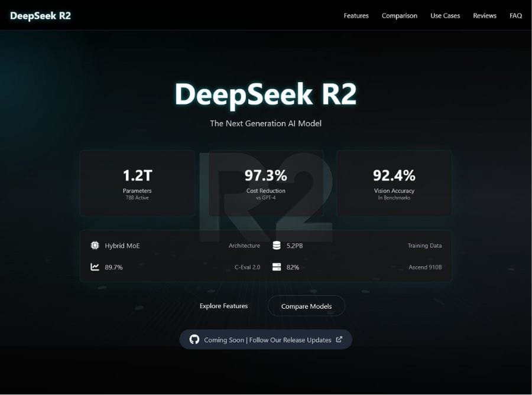This screenshot has height=395, width=532.
Task: Click the Compare Models button
Action: [x=306, y=306]
